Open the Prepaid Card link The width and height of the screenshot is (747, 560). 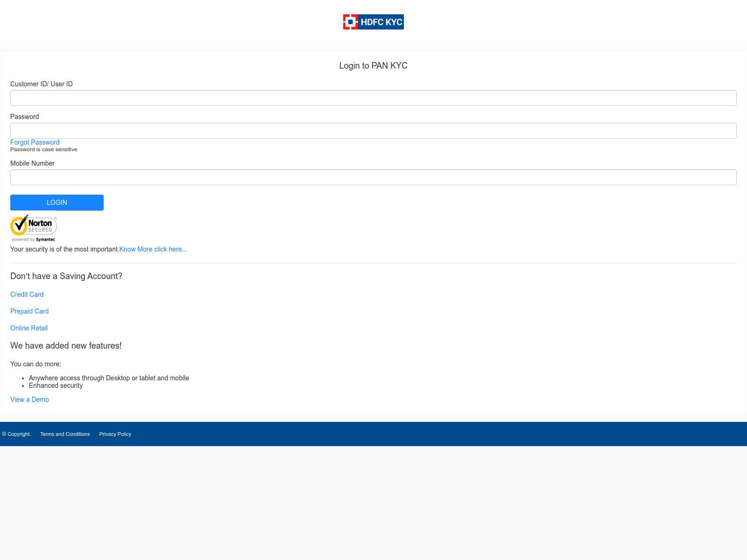point(29,311)
